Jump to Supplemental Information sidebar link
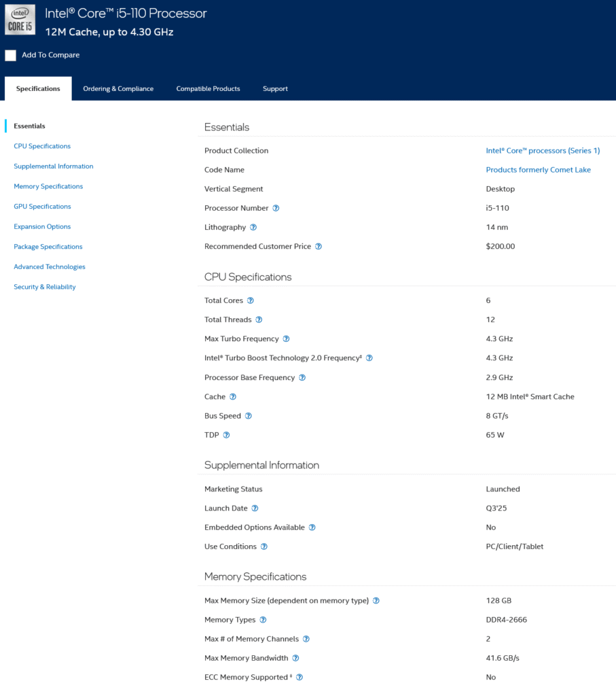616x696 pixels. coord(54,166)
